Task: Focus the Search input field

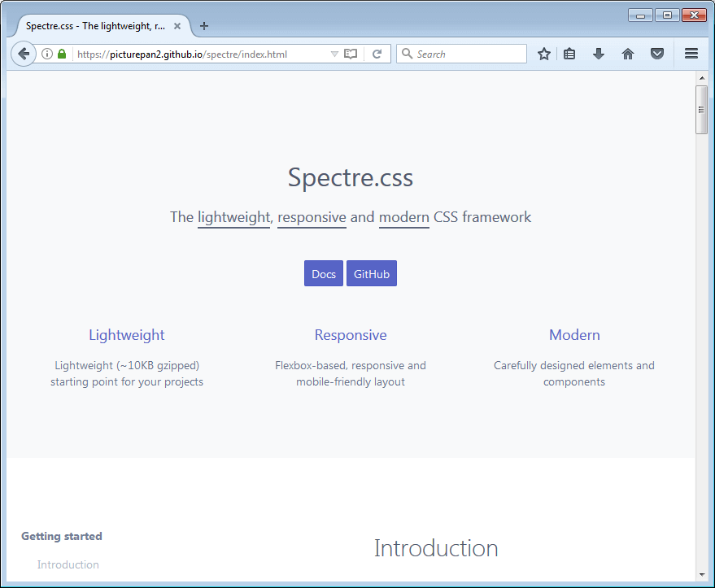Action: click(468, 54)
